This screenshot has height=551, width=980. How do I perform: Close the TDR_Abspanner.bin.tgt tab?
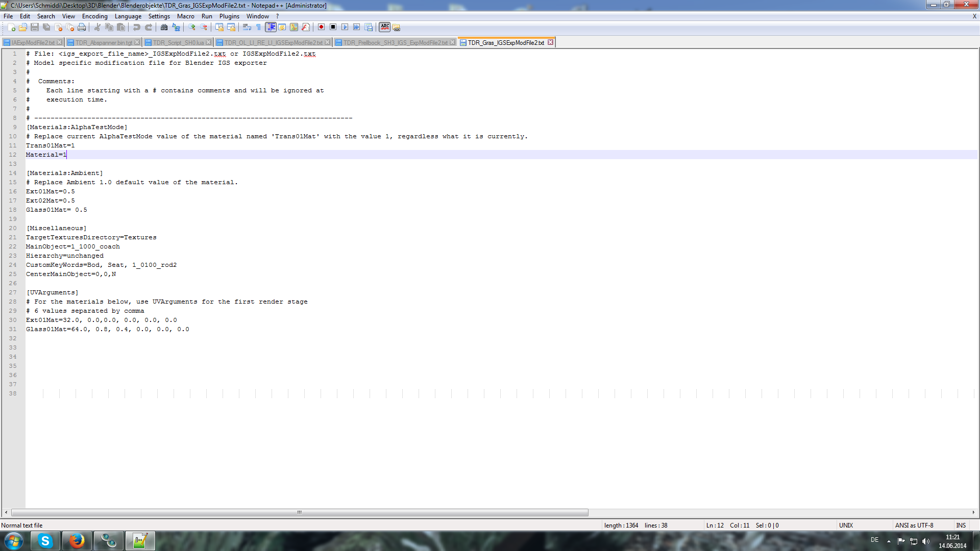137,42
